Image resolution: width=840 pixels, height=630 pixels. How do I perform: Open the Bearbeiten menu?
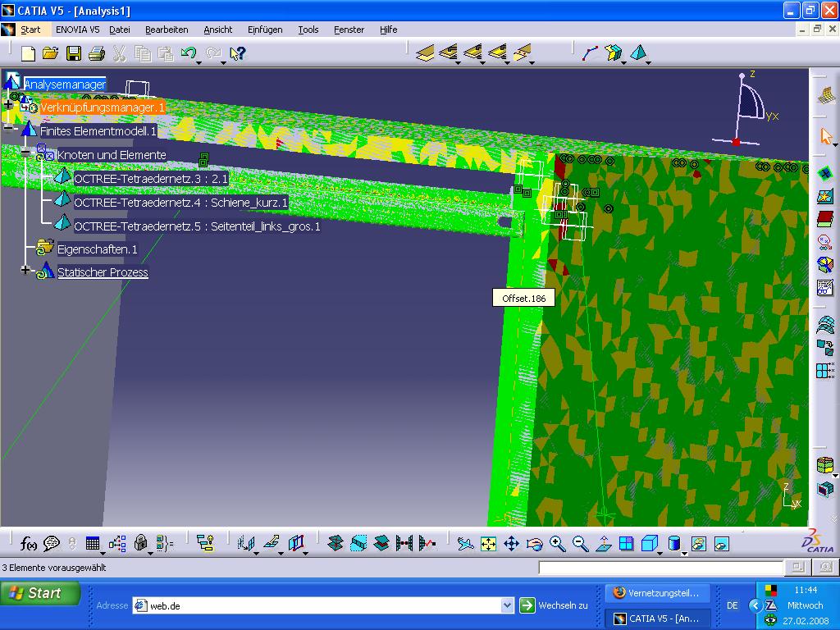pyautogui.click(x=167, y=30)
